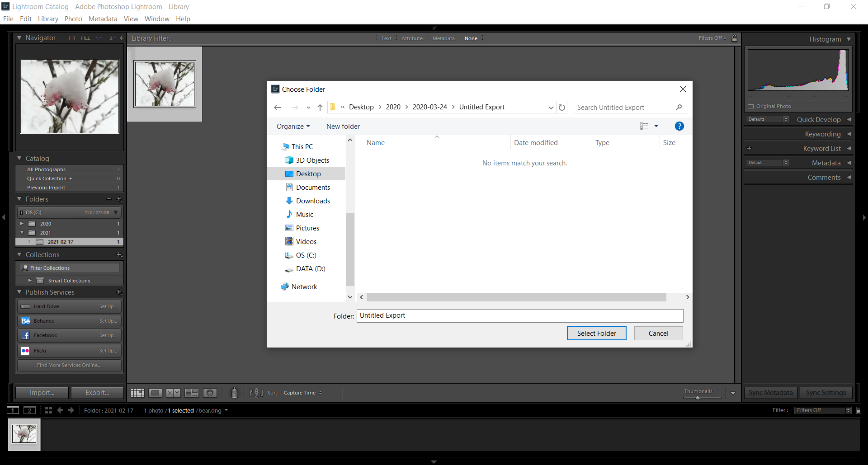Select the Painter spray can tool
The height and width of the screenshot is (465, 868).
tap(234, 393)
